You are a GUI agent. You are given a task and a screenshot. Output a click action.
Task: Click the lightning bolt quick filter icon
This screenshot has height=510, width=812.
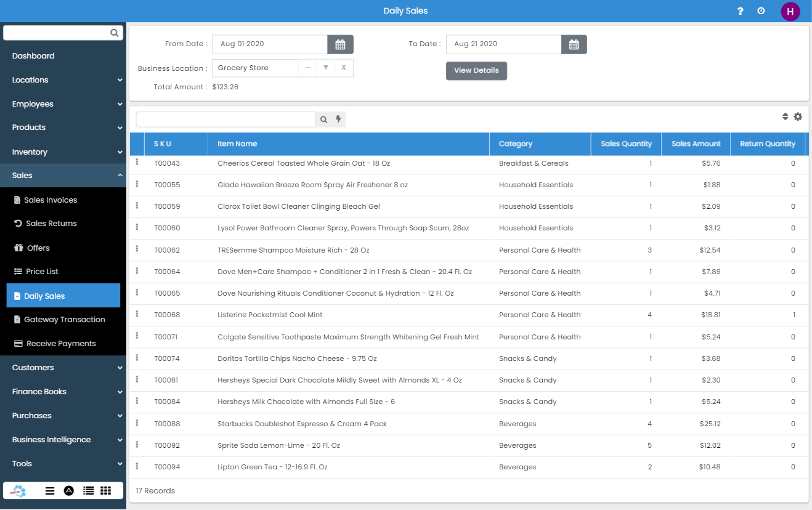[338, 119]
